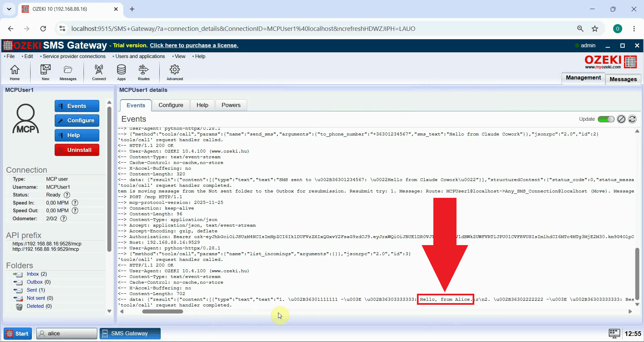The image size is (644, 342).
Task: Open the Chrome three-dot menu
Action: tap(634, 28)
